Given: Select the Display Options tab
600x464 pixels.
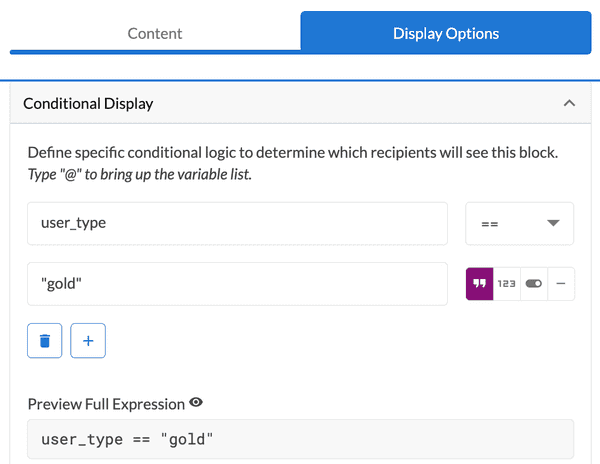Looking at the screenshot, I should click(x=445, y=33).
